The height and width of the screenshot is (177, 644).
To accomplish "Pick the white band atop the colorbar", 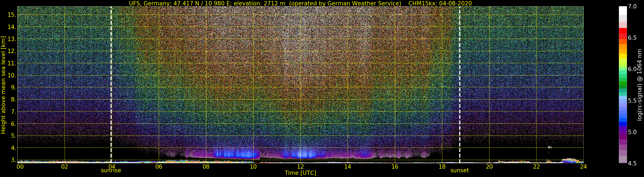I will point(623,11).
